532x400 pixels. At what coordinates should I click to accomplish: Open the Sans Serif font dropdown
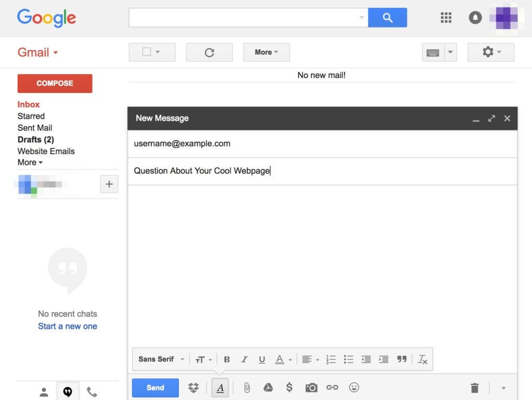point(161,359)
